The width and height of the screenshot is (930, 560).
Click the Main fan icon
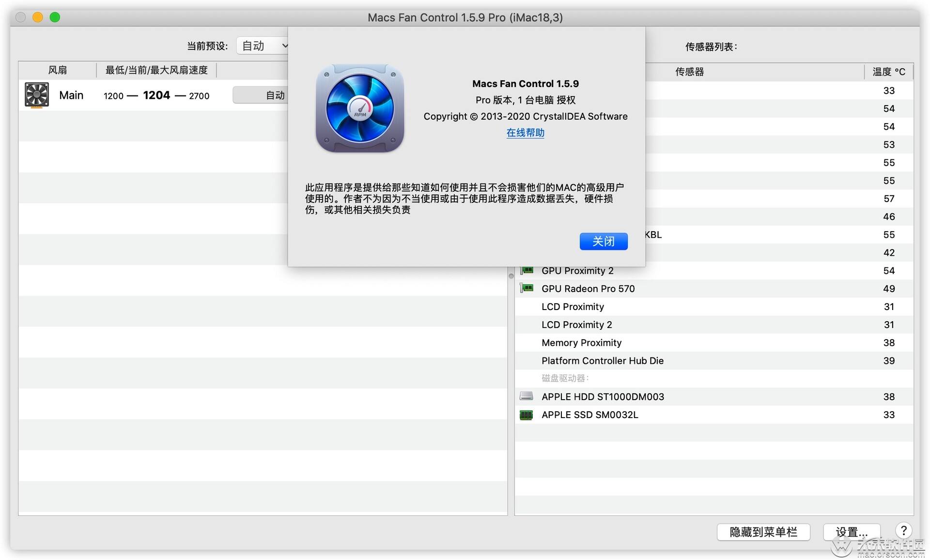pos(37,95)
